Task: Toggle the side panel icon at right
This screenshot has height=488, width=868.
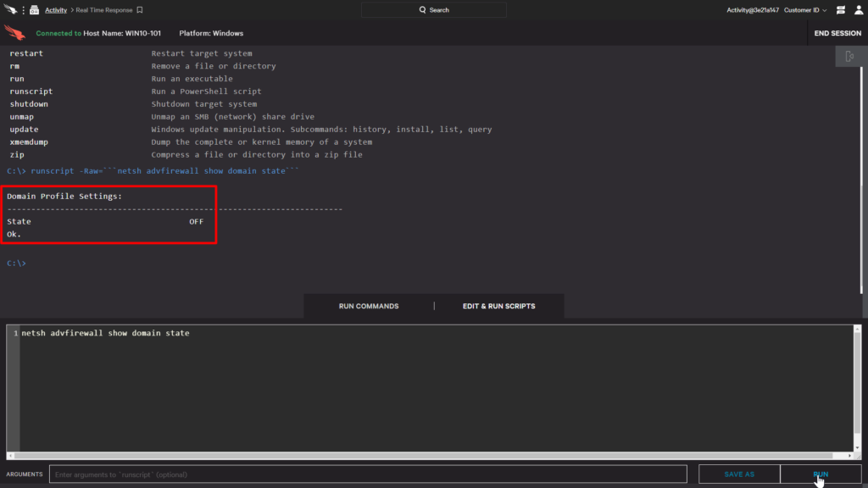Action: pos(849,57)
